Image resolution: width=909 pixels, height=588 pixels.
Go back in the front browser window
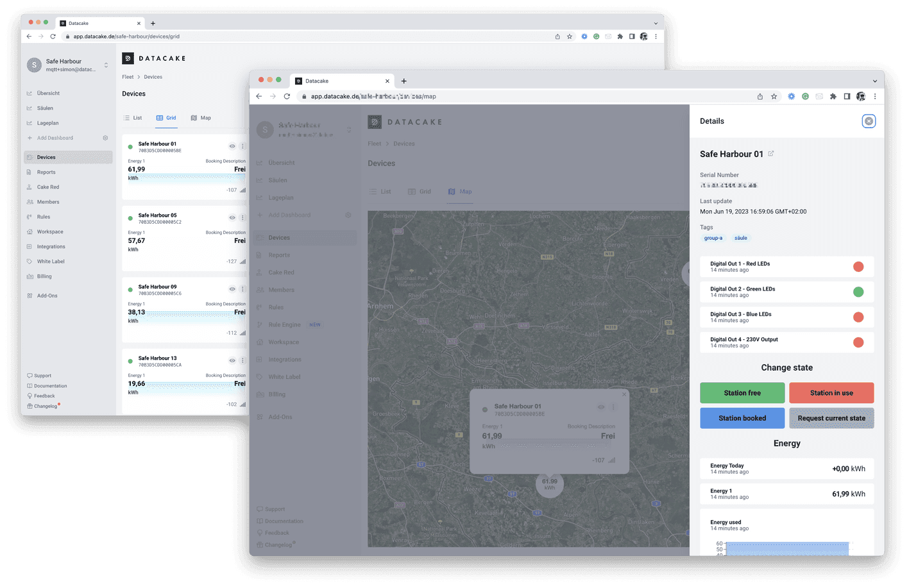point(259,97)
